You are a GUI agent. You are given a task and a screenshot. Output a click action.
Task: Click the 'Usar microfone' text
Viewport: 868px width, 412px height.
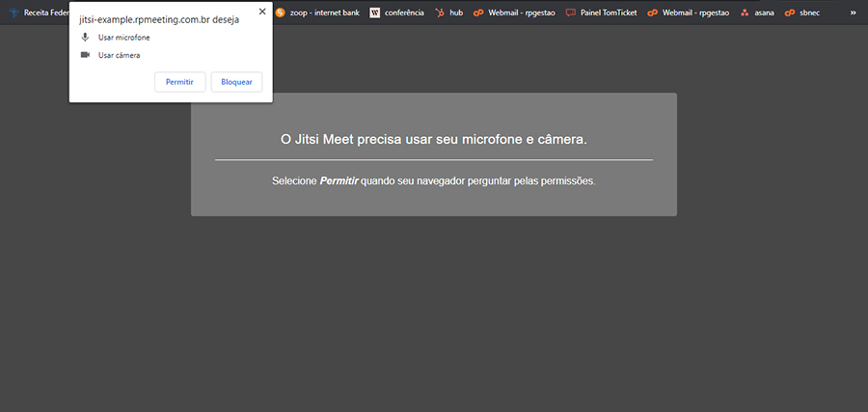click(123, 37)
